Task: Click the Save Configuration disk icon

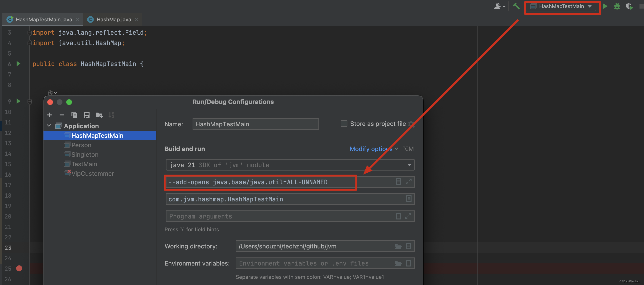Action: tap(86, 115)
